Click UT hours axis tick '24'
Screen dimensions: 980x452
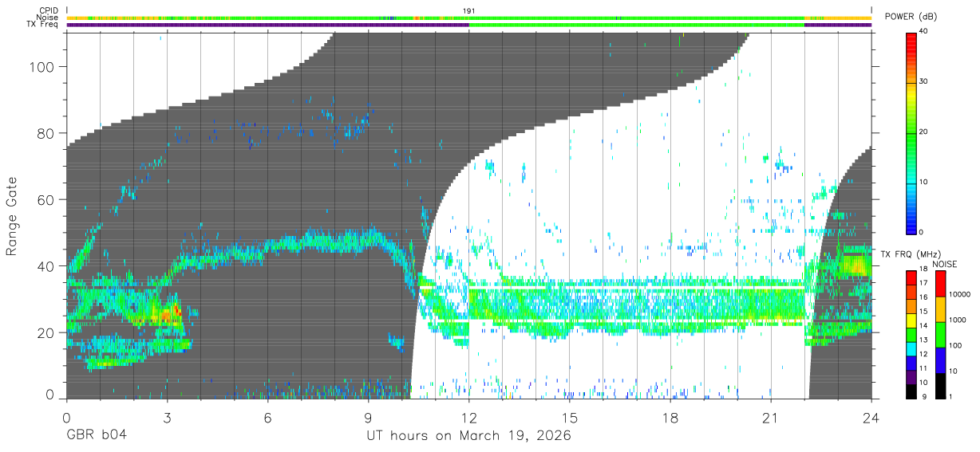click(871, 417)
